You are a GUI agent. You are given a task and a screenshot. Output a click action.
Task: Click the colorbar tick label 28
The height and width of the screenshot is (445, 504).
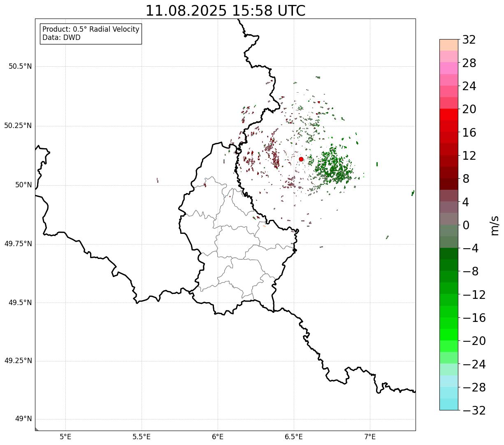469,63
